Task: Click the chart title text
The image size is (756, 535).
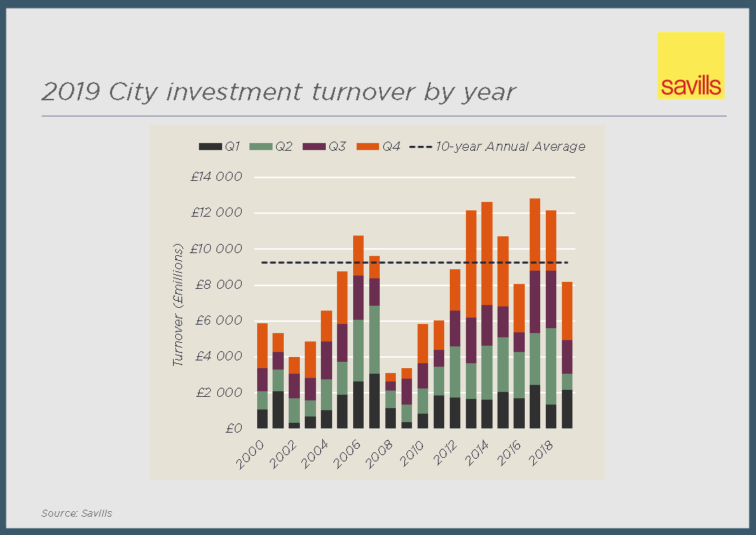Action: [278, 92]
